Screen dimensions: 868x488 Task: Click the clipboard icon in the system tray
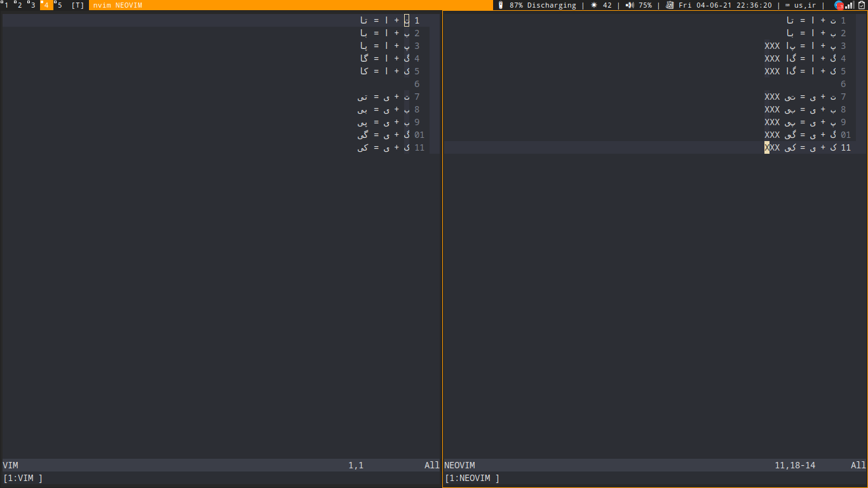click(x=862, y=5)
